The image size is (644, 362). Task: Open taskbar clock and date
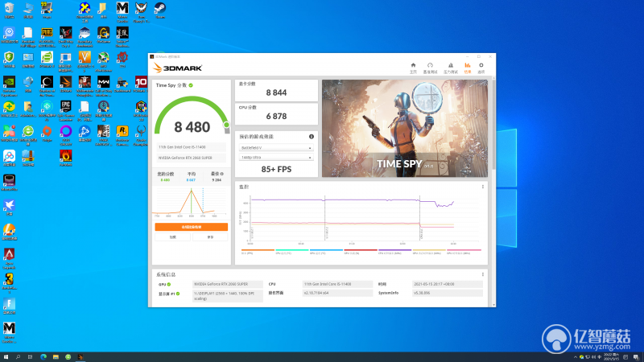[x=611, y=357]
